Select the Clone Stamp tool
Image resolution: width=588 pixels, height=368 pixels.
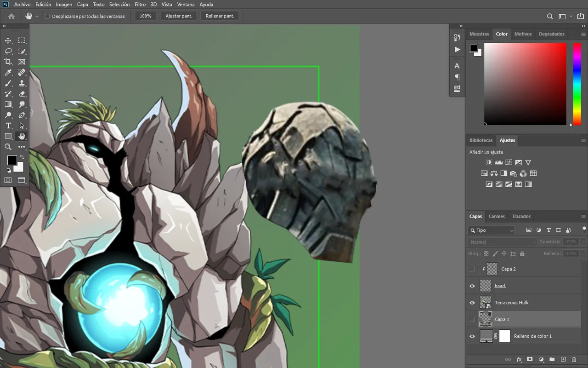[x=22, y=83]
